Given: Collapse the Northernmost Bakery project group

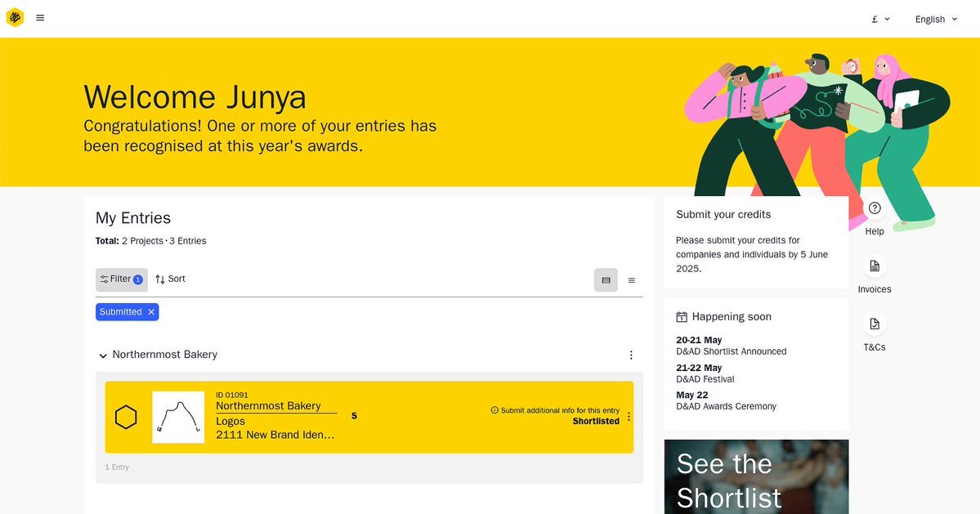Looking at the screenshot, I should (103, 355).
